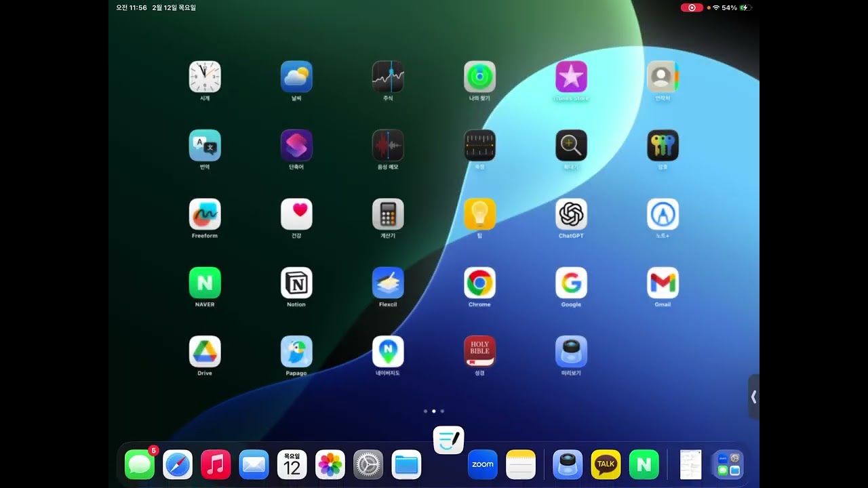Open the 성경 Holy Bible app
868x488 pixels.
tap(479, 351)
